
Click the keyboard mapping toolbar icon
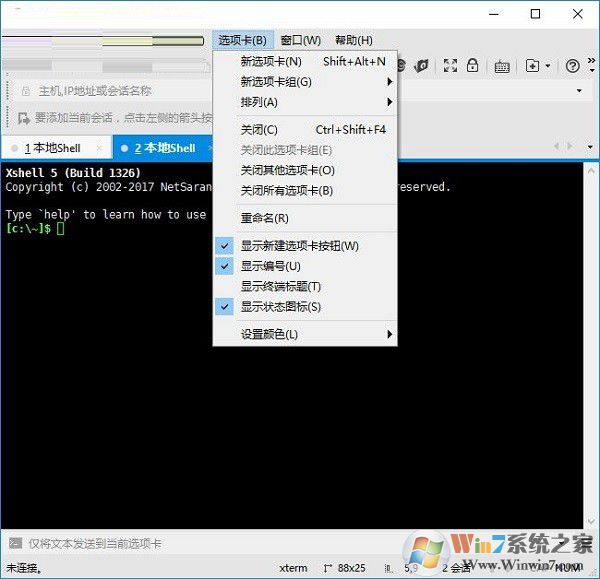coord(502,67)
